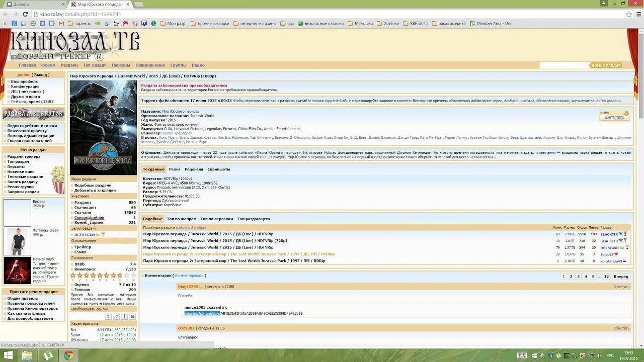Open uTorrent from the taskbar
644x362 pixels.
click(x=48, y=355)
